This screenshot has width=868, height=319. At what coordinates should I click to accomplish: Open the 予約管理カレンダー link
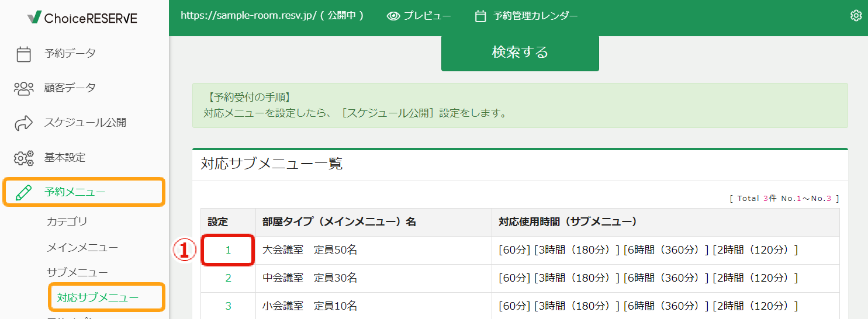coord(535,16)
